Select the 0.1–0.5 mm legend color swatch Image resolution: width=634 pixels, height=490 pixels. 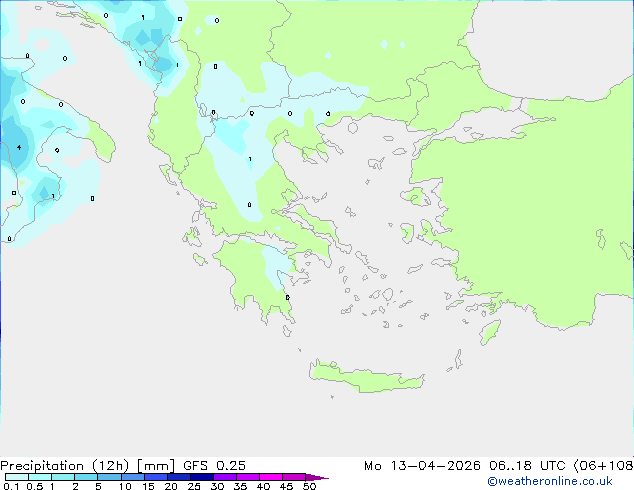[17, 477]
